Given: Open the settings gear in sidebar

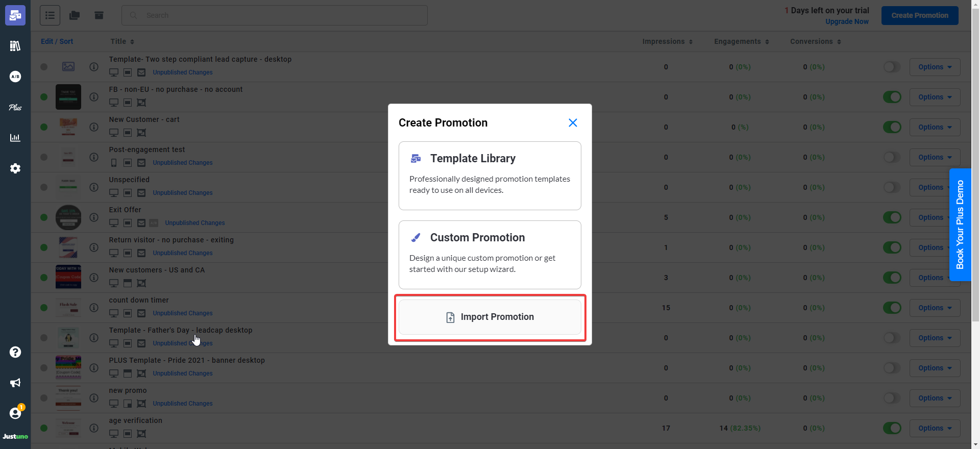Looking at the screenshot, I should click(x=15, y=168).
